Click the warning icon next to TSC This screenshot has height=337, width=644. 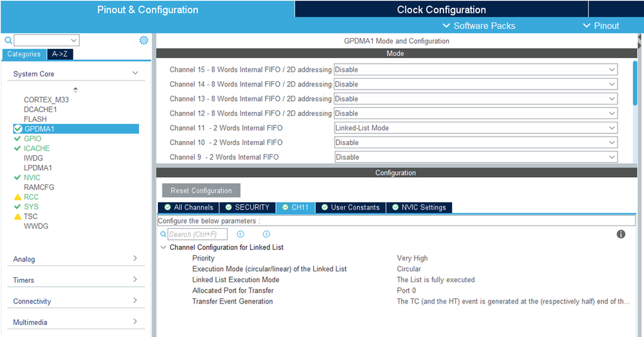click(x=17, y=217)
